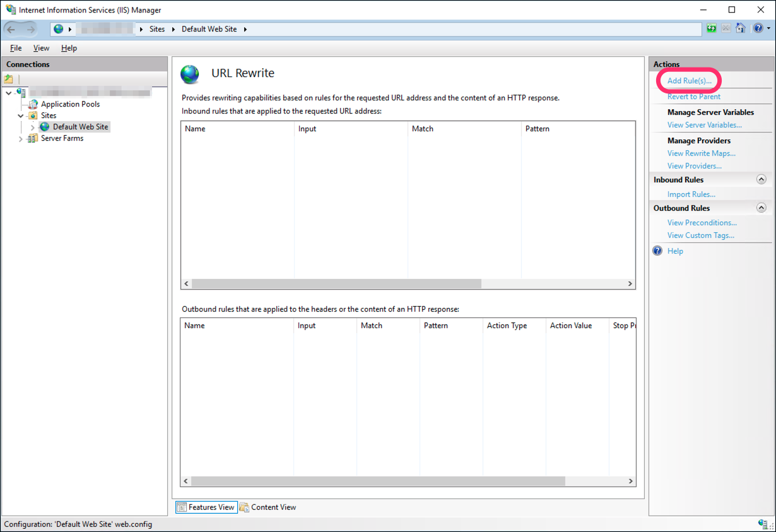Collapse the Sites tree node
Screen dimensions: 776x532
point(21,115)
